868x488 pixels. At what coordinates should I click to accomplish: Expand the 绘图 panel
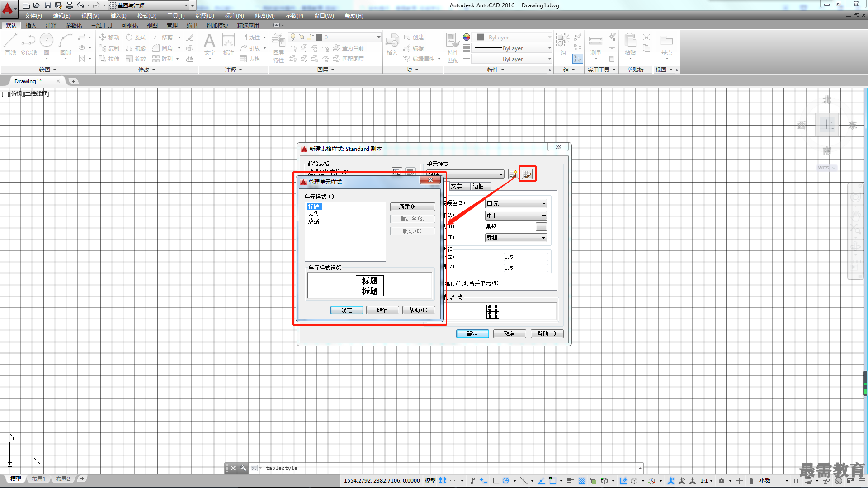pos(47,70)
